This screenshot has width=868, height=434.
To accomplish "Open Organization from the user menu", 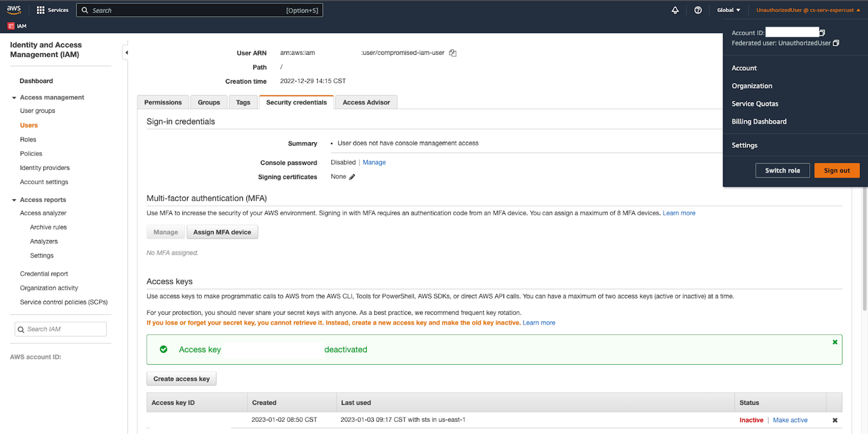I will (752, 86).
